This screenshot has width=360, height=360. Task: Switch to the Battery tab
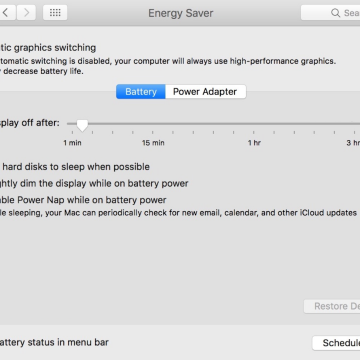coord(141,92)
